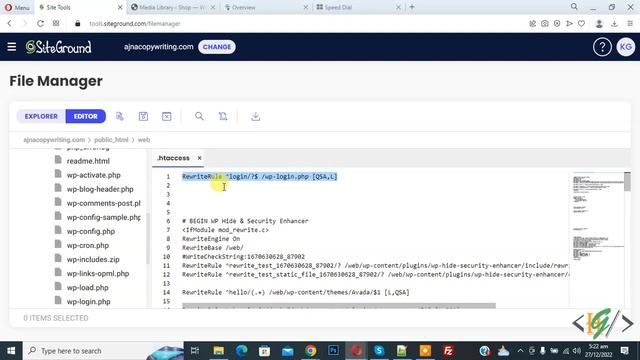Switch to the Speed Dial browser tab
The height and width of the screenshot is (360, 640).
357,7
